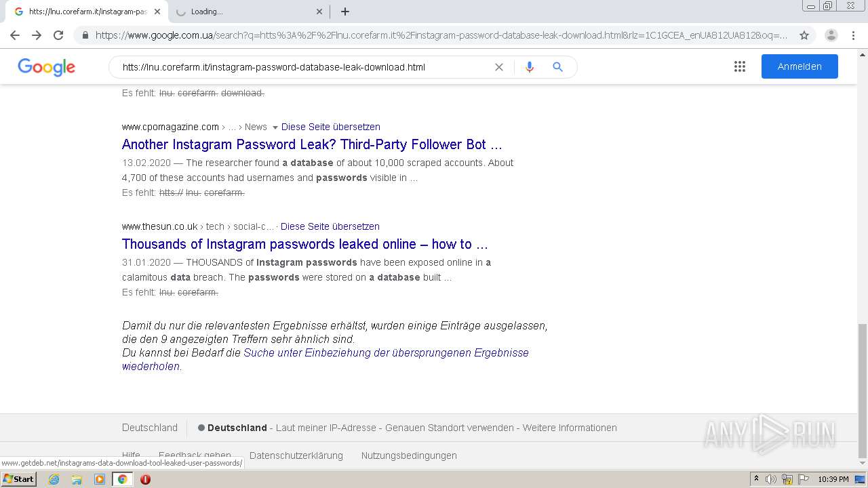Image resolution: width=868 pixels, height=488 pixels.
Task: Click Feedback geben footer link
Action: pyautogui.click(x=195, y=454)
